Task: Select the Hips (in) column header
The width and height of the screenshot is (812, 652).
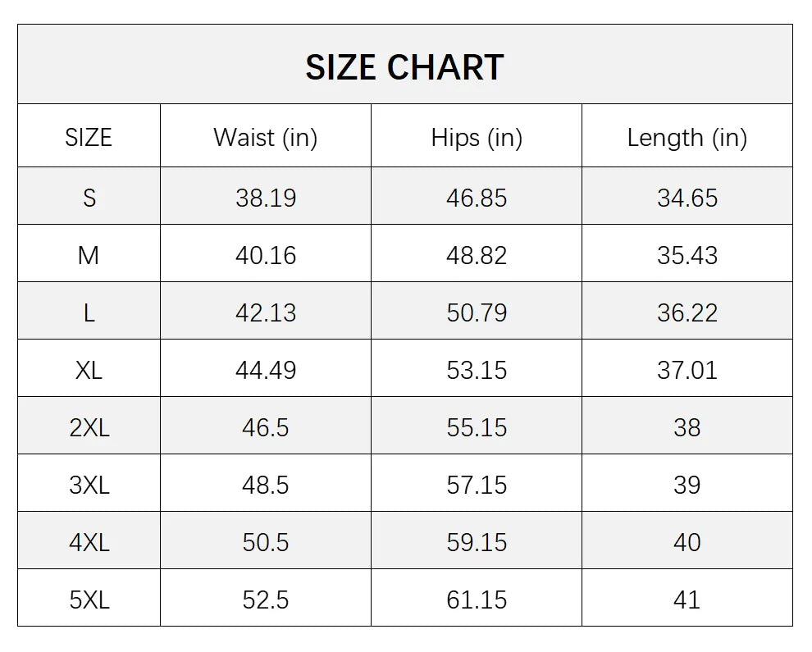Action: tap(477, 138)
